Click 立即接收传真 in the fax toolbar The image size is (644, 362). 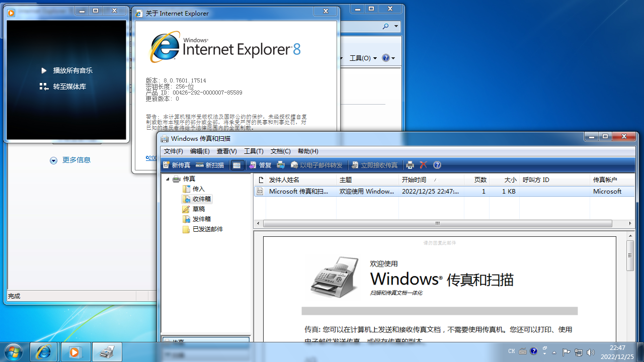pos(374,165)
